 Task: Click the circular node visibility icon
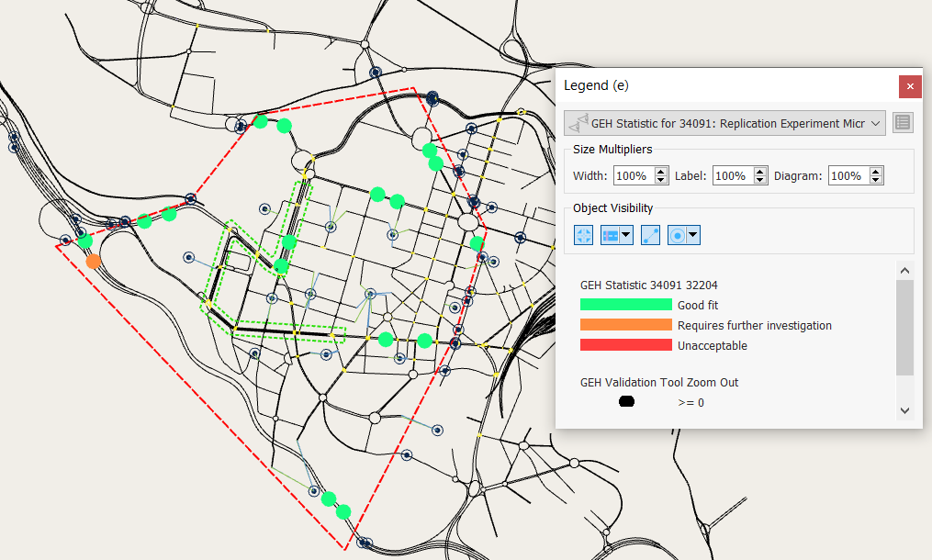point(678,235)
